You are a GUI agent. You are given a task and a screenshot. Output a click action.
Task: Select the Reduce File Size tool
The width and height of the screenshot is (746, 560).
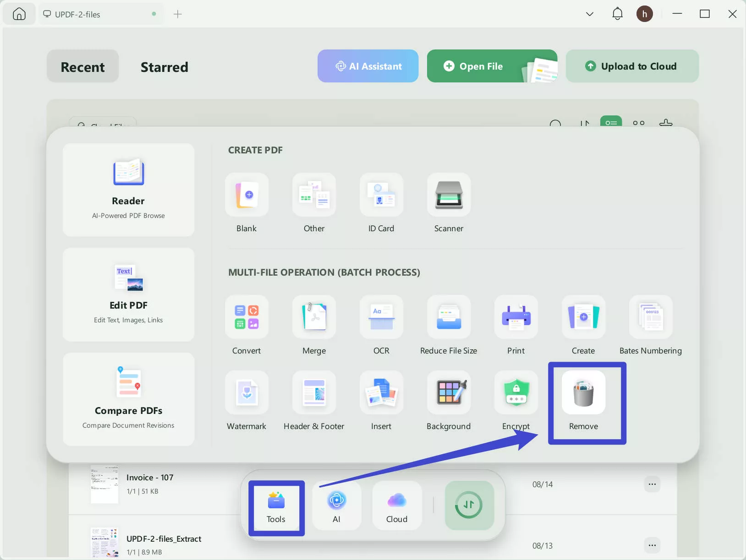click(449, 317)
